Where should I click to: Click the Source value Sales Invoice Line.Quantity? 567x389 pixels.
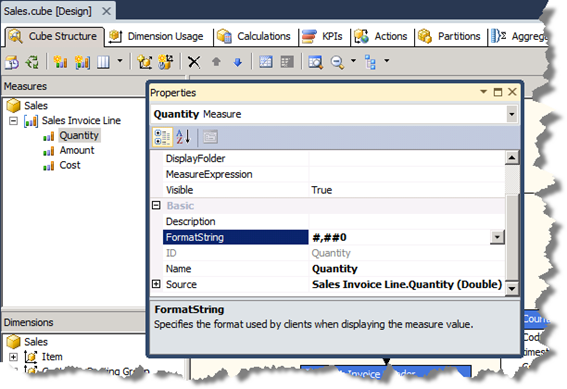click(407, 285)
